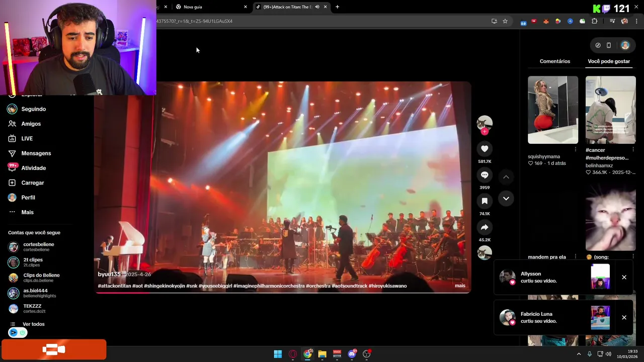Go to previous video up arrow

click(x=506, y=177)
